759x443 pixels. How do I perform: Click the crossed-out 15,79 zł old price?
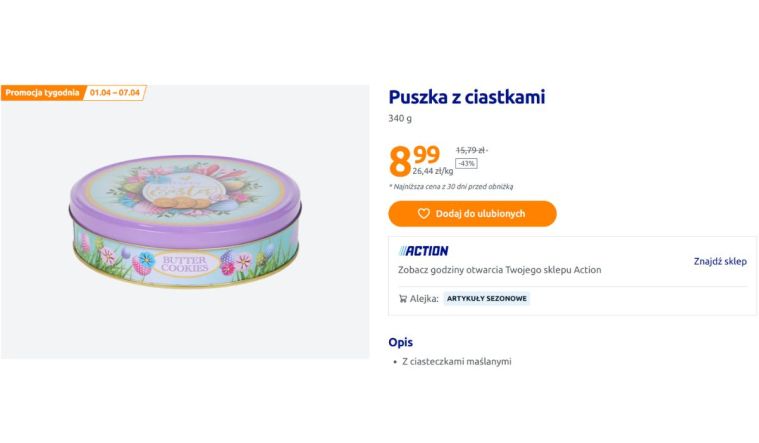(x=471, y=150)
